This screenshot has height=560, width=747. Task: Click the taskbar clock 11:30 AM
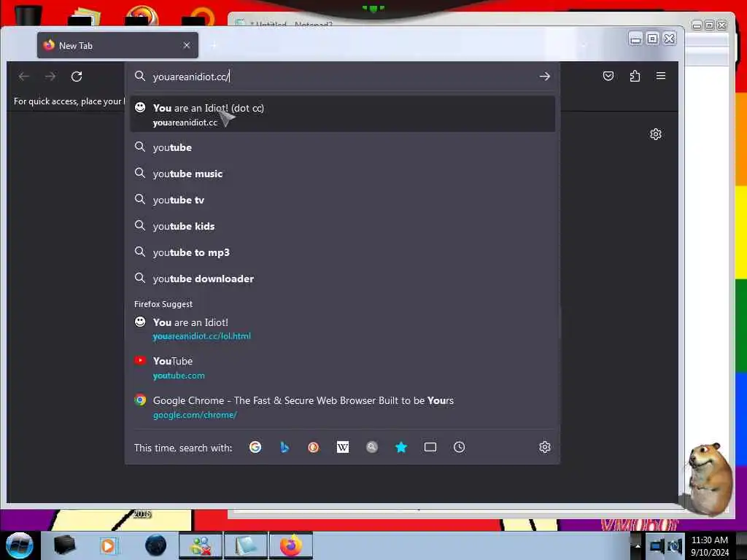click(x=709, y=546)
